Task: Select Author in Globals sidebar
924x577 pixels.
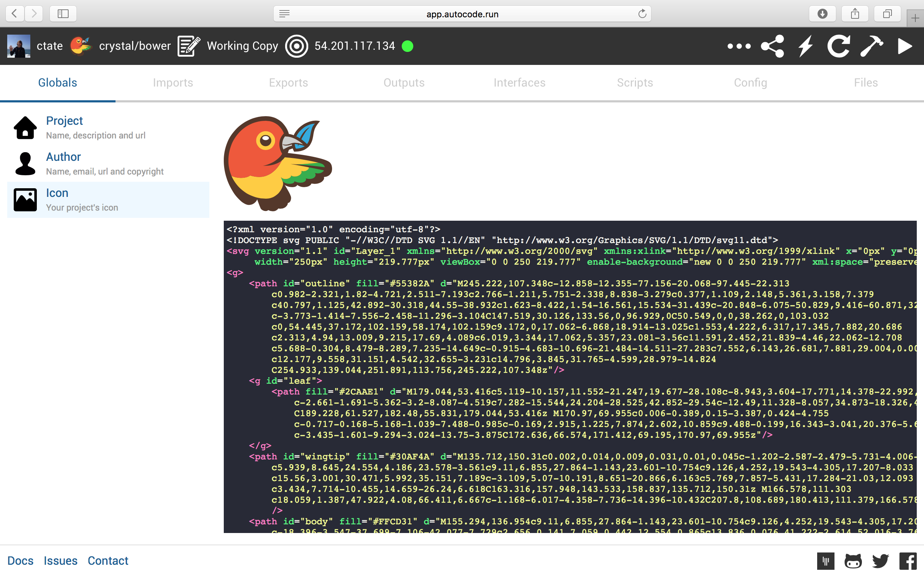Action: pos(64,157)
